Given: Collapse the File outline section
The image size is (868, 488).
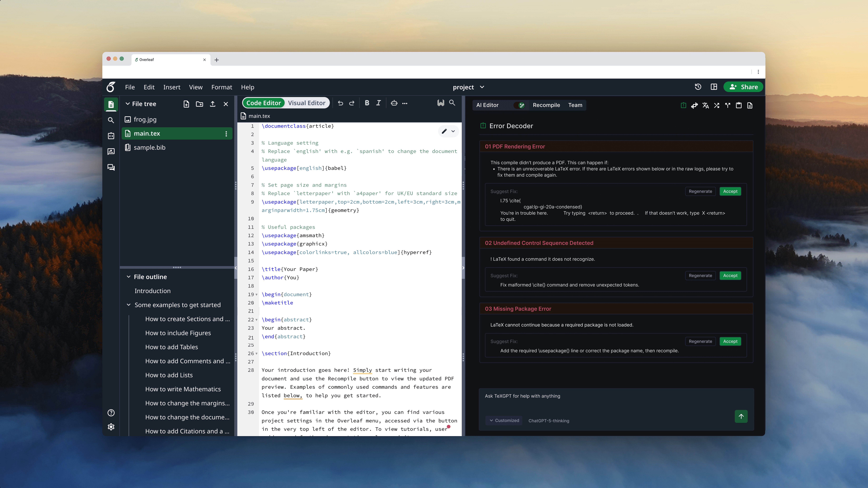Looking at the screenshot, I should pyautogui.click(x=128, y=277).
